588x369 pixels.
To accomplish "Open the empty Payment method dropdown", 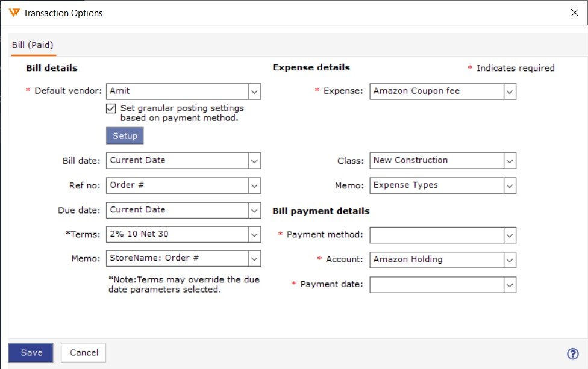I will tap(442, 235).
